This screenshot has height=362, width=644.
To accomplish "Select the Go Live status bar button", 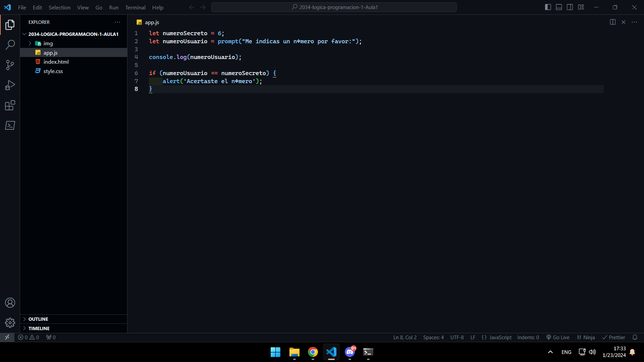I will point(558,337).
